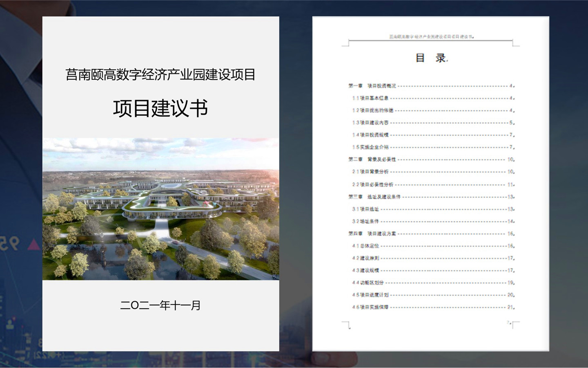Open contents entry '4.5 项目进度计划'
The height and width of the screenshot is (368, 588).
(433, 295)
